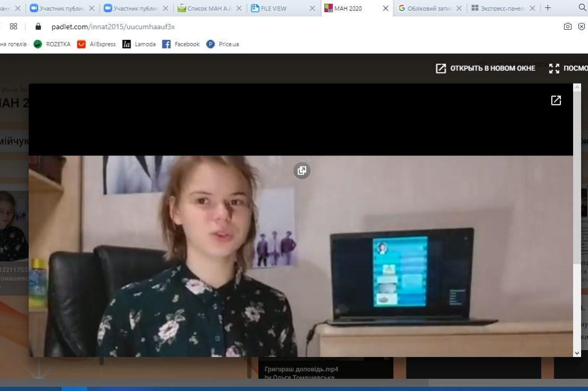The height and width of the screenshot is (391, 588).
Task: Click the search magnifier icon in the tab bar
Action: [582, 8]
